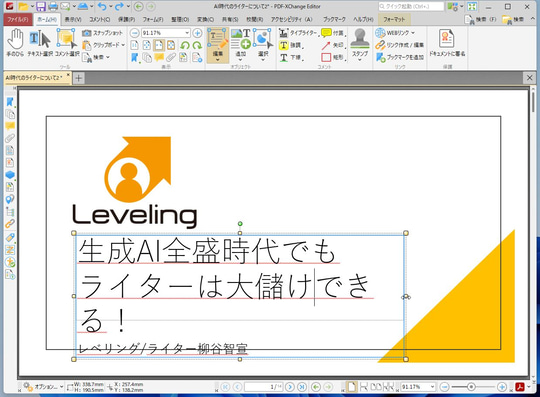Click the Sign Document icon
Image resolution: width=540 pixels, height=397 pixels.
click(447, 43)
